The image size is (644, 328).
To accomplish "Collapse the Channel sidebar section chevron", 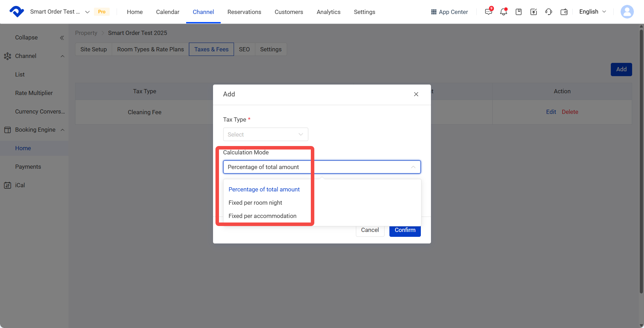I will point(63,56).
